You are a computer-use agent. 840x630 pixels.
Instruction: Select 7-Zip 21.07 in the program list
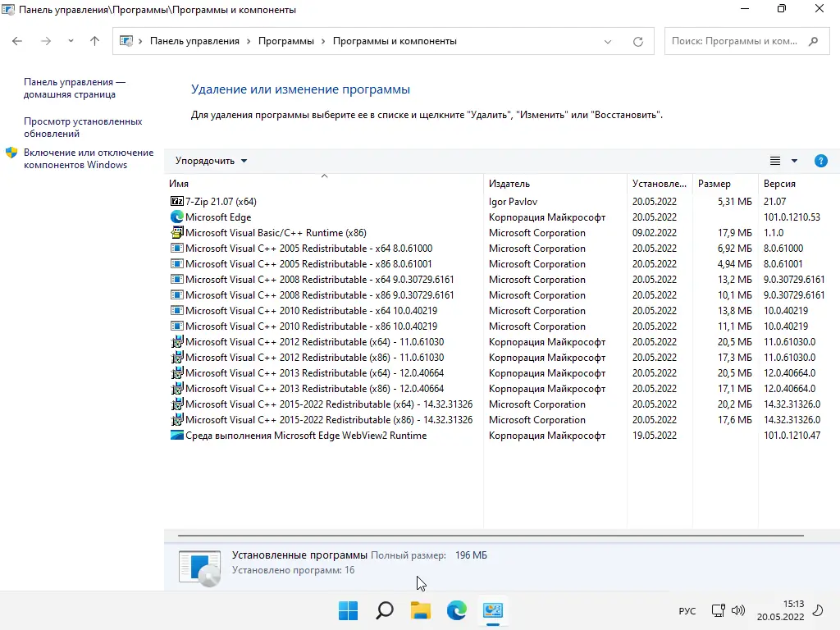pyautogui.click(x=217, y=201)
